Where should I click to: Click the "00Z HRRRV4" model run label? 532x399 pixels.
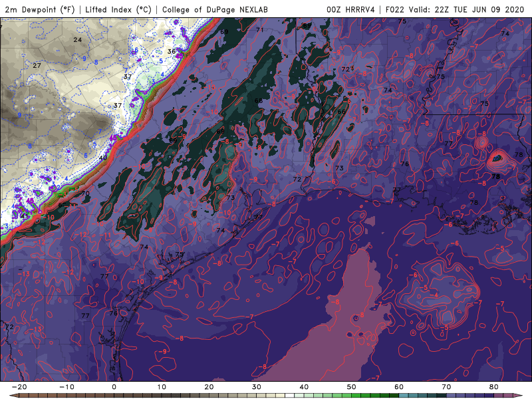point(351,9)
